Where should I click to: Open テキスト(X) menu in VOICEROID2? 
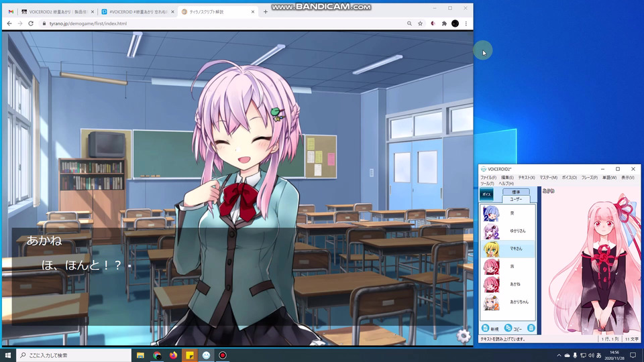(x=527, y=178)
